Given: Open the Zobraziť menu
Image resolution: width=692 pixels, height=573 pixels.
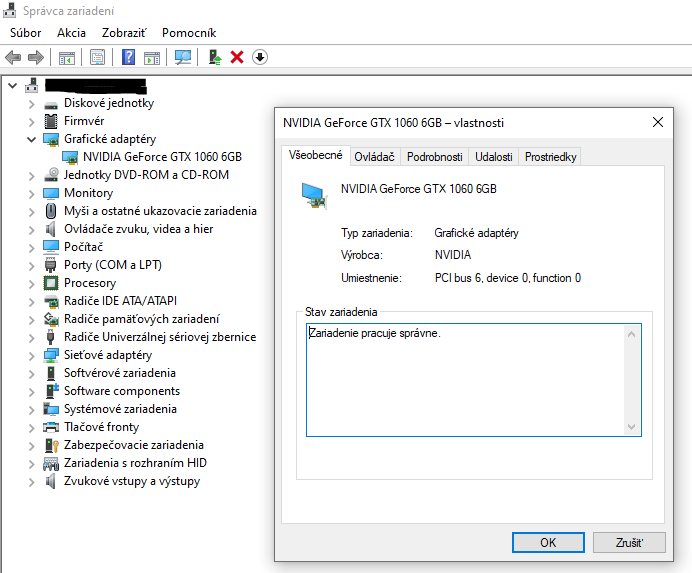Looking at the screenshot, I should coord(124,33).
